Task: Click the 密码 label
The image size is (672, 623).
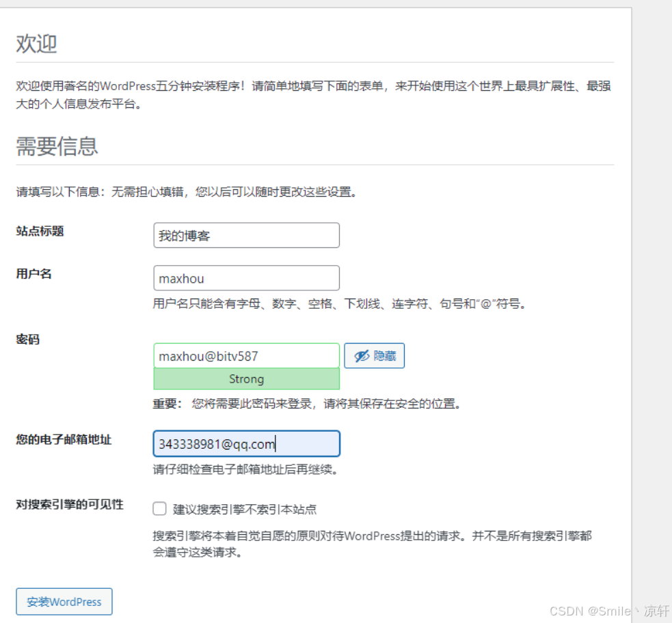Action: 28,340
